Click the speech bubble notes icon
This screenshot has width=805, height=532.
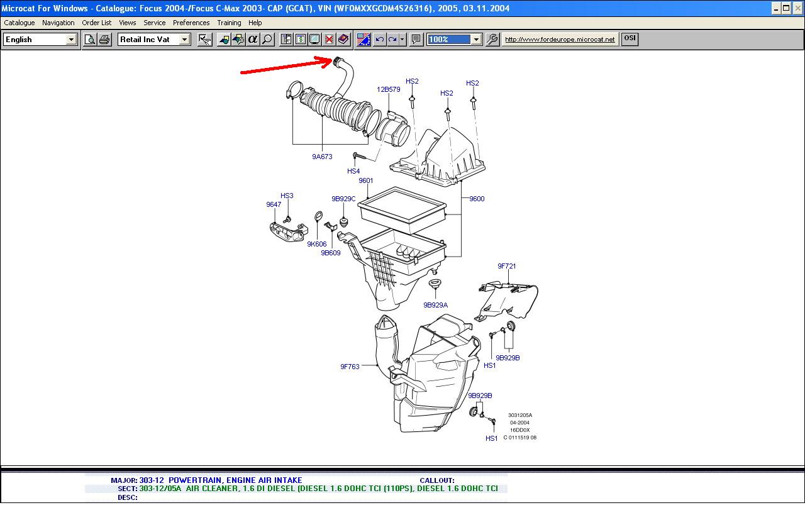pyautogui.click(x=416, y=40)
